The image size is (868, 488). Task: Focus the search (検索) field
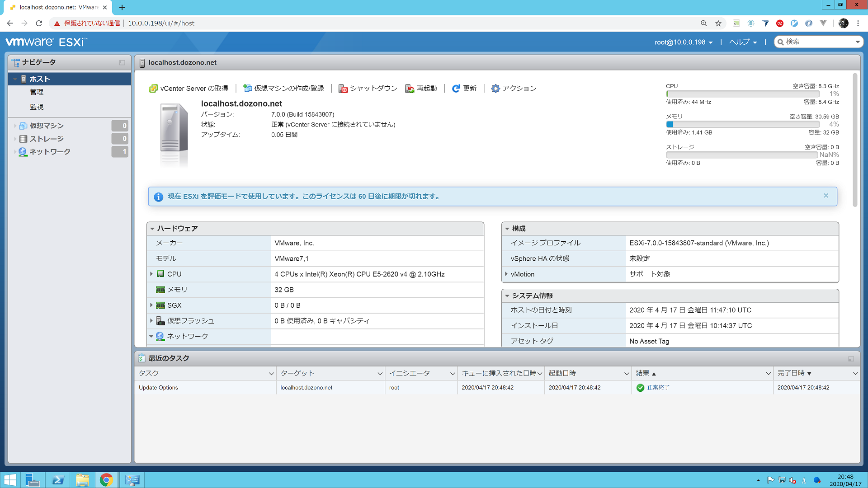tap(818, 42)
